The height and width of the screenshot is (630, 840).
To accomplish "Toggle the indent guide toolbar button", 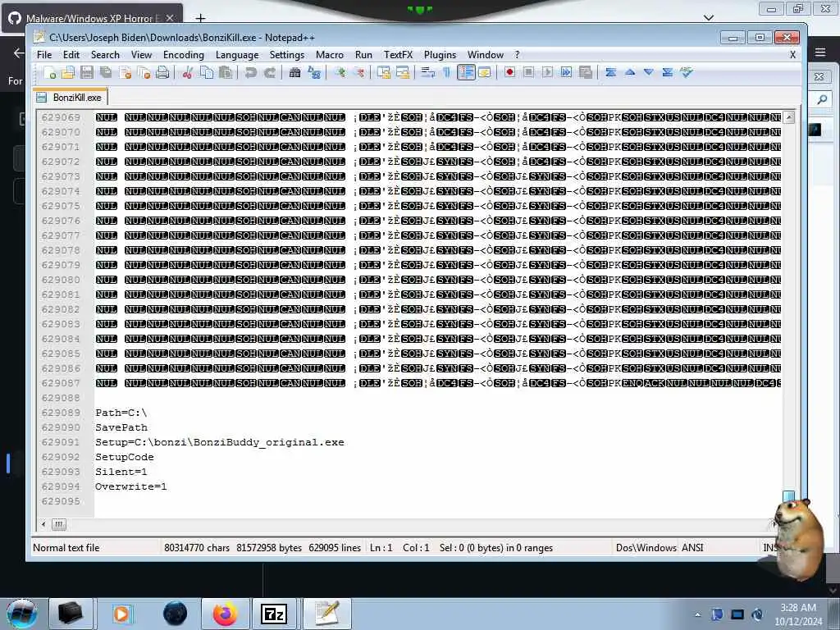I will 466,72.
